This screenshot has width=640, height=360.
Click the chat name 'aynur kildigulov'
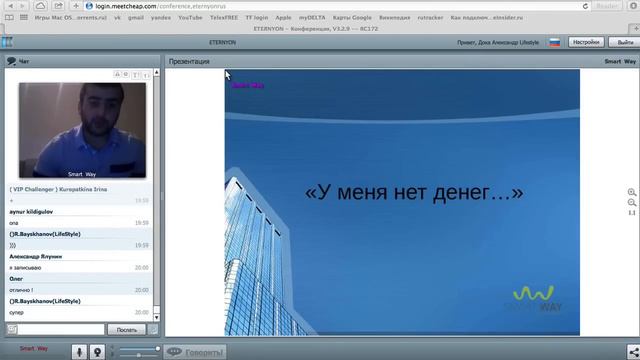[x=31, y=212]
